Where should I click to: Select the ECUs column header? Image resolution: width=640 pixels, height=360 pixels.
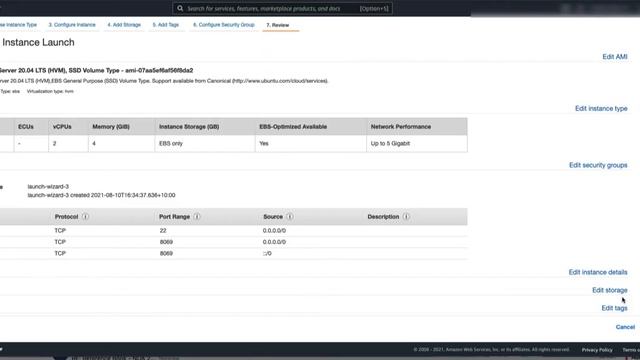pos(26,127)
